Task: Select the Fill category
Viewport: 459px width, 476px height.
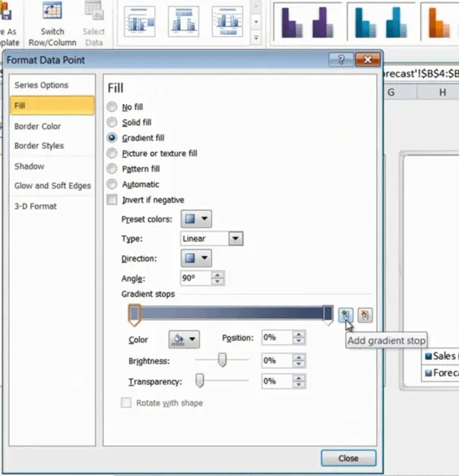Action: pos(52,106)
